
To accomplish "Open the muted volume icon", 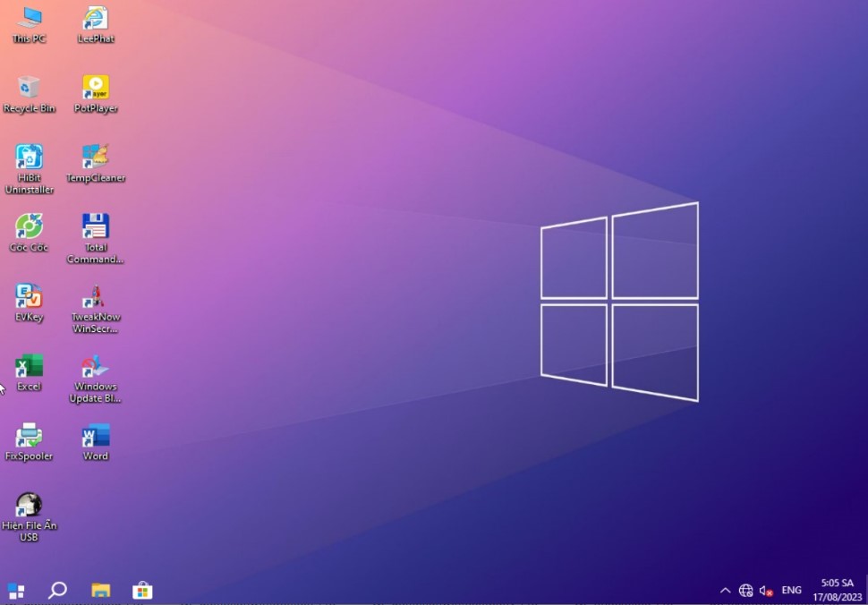I will click(x=766, y=591).
